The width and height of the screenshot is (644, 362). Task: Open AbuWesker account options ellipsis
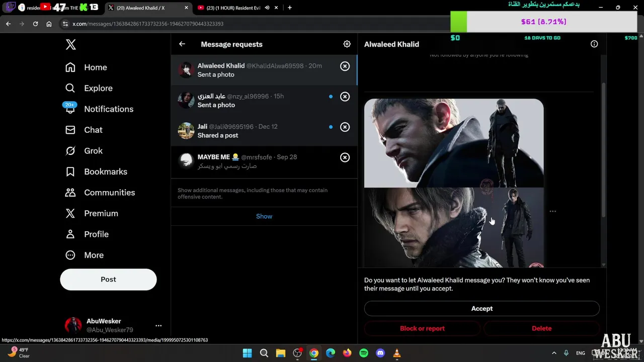tap(158, 325)
